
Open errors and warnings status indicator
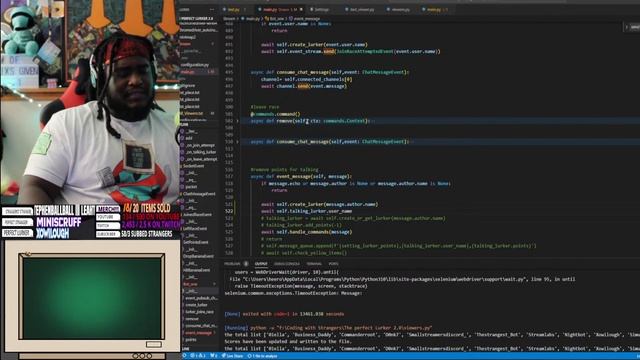pos(197,356)
